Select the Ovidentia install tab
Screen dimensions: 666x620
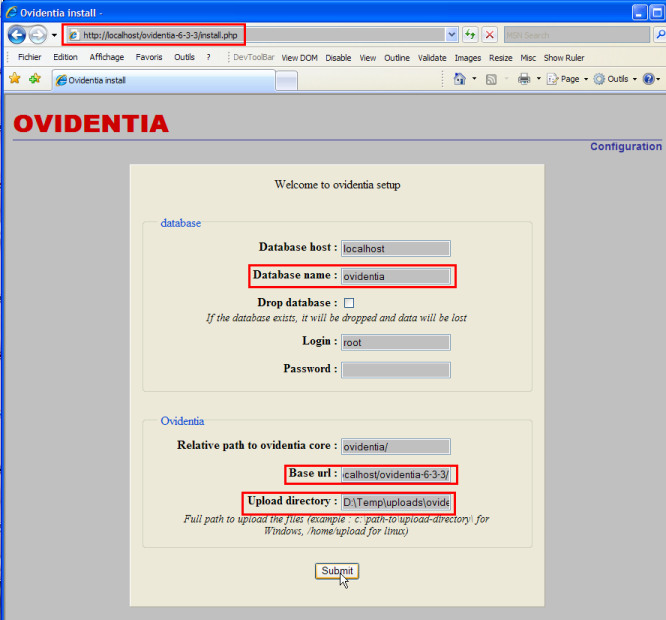tap(164, 80)
